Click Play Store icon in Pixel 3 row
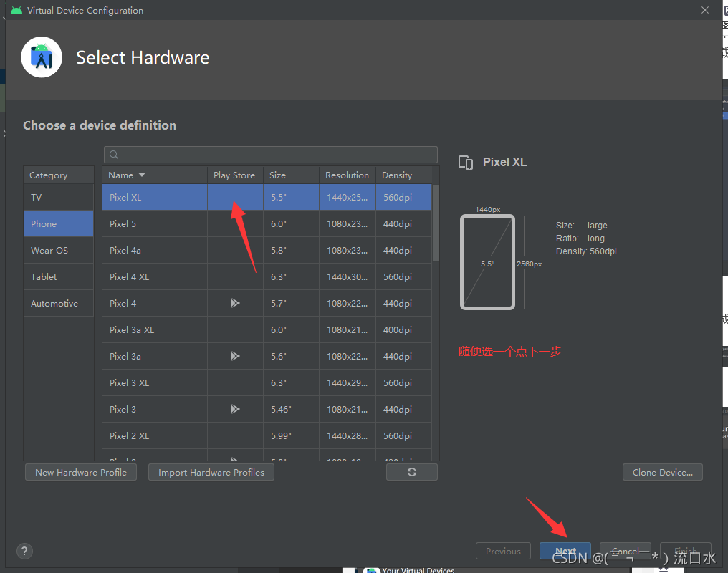 235,409
